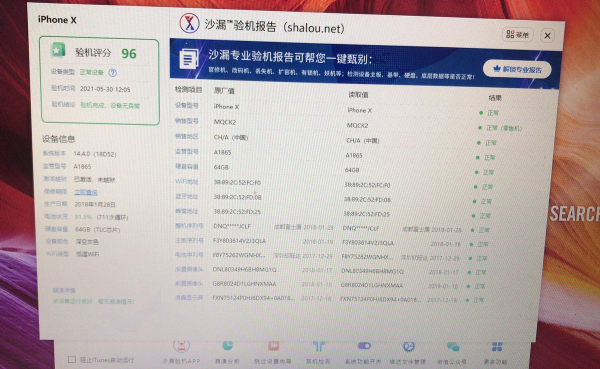
Task: Click 64GB (TLC芯片) disk capacity value
Action: click(x=97, y=230)
